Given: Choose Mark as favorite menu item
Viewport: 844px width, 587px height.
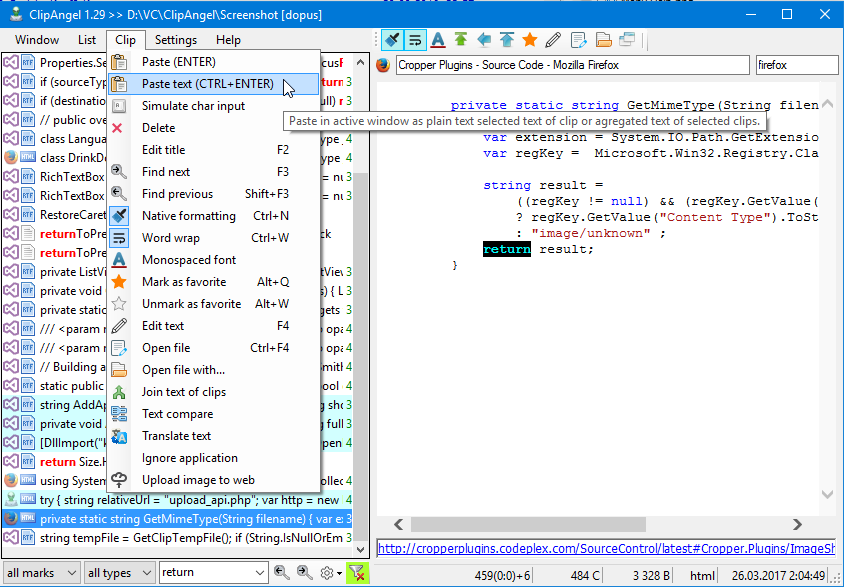Looking at the screenshot, I should coord(214,282).
